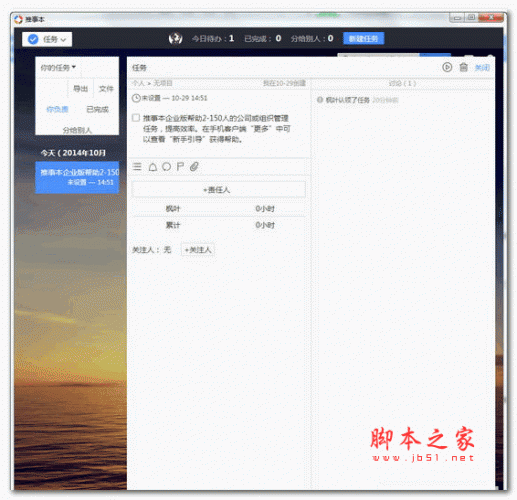Click the clock icon next to 未设置

136,98
